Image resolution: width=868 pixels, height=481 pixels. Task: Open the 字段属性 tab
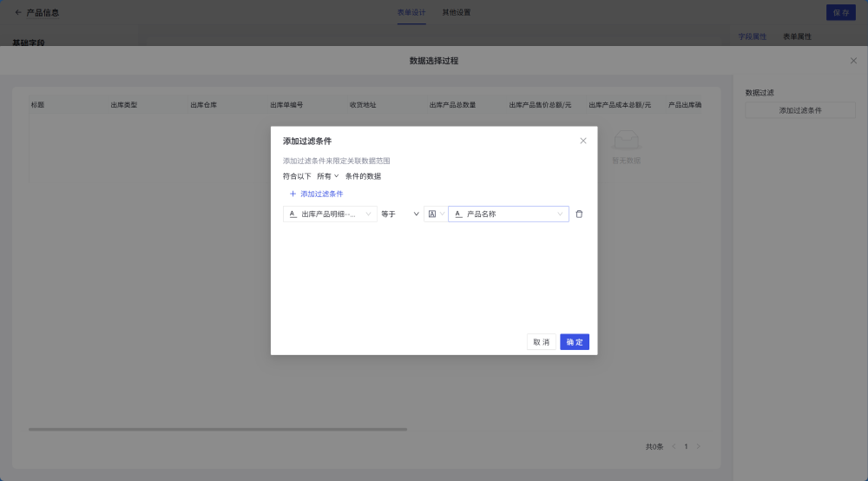(752, 37)
